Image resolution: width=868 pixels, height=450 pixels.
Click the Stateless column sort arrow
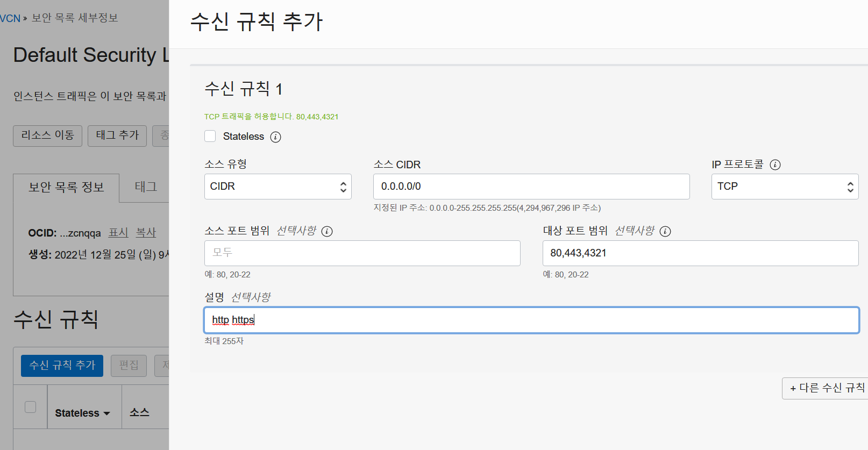[106, 413]
